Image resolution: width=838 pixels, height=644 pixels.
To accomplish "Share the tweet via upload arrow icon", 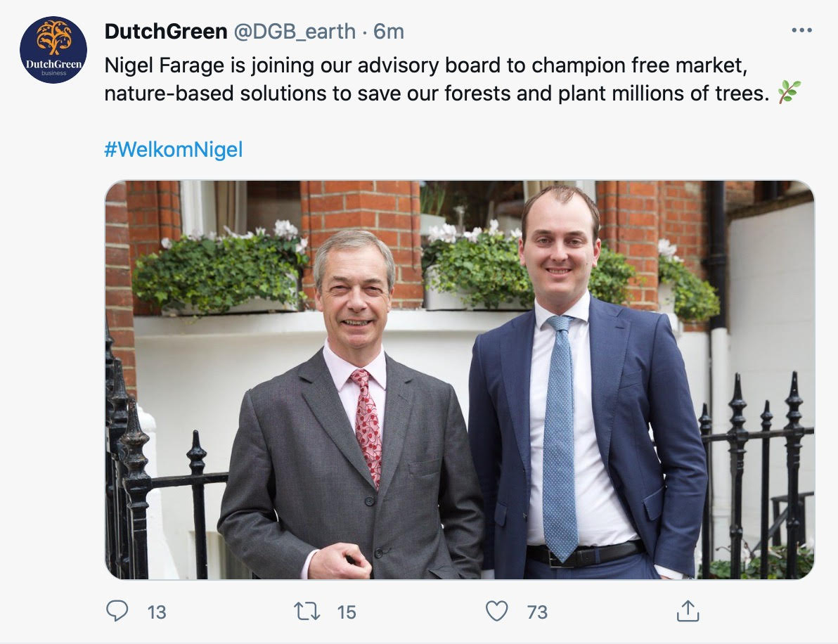I will pos(688,611).
